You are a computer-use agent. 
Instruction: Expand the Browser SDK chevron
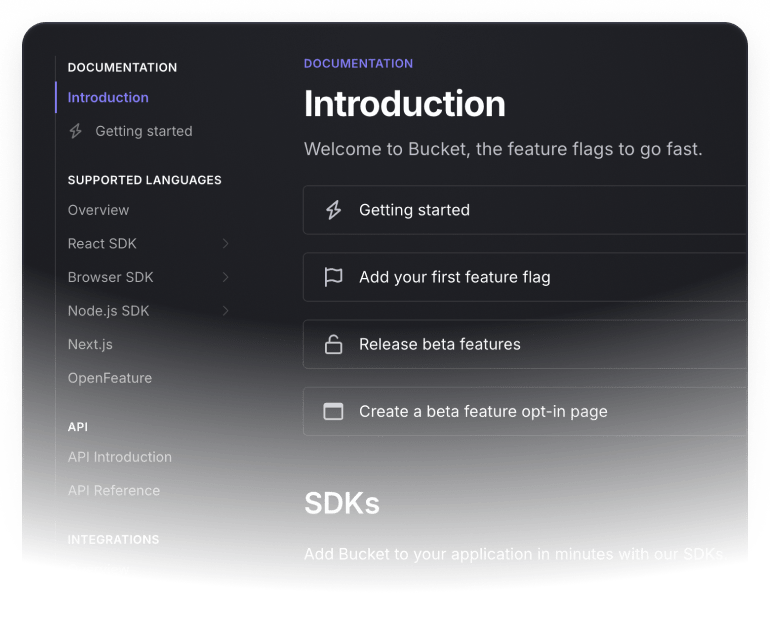coord(225,277)
